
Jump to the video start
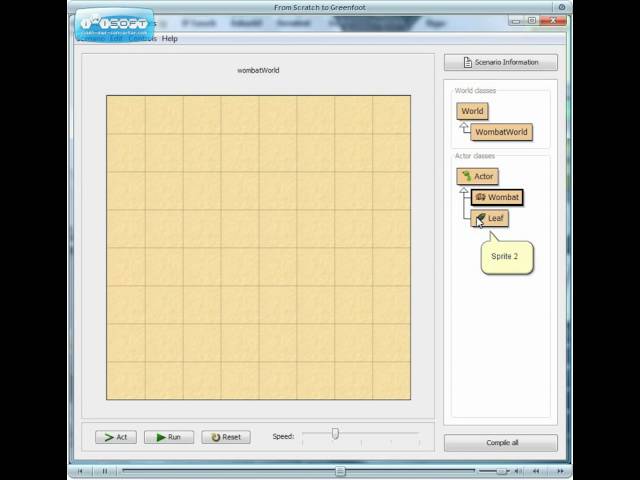80,471
